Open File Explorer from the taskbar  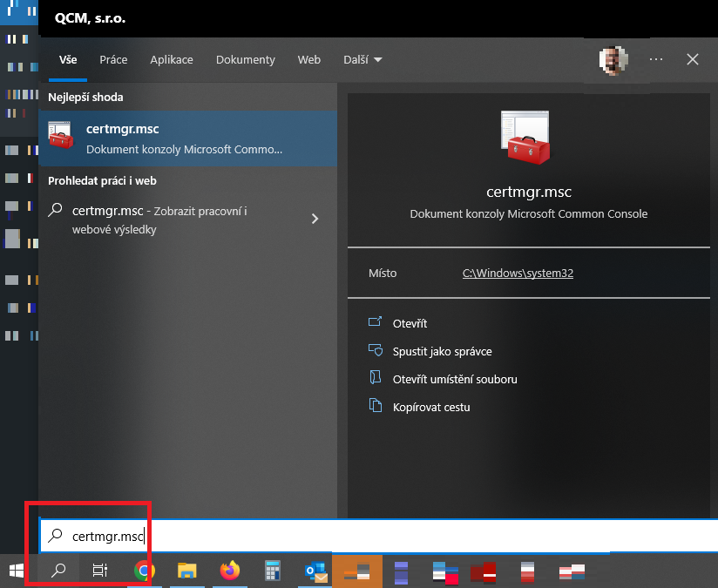pyautogui.click(x=186, y=571)
